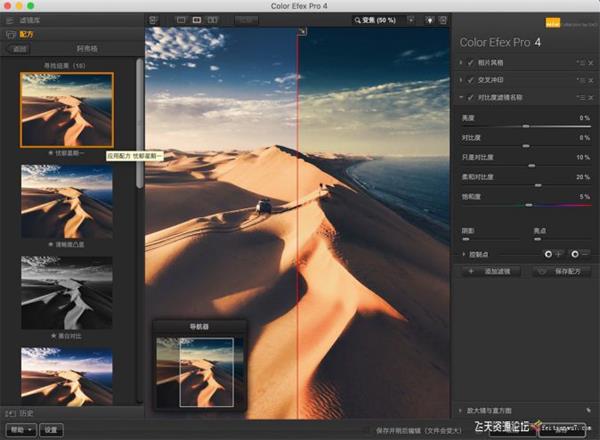
Task: Uncheck the 相片风格 filter checkbox
Action: tap(471, 63)
